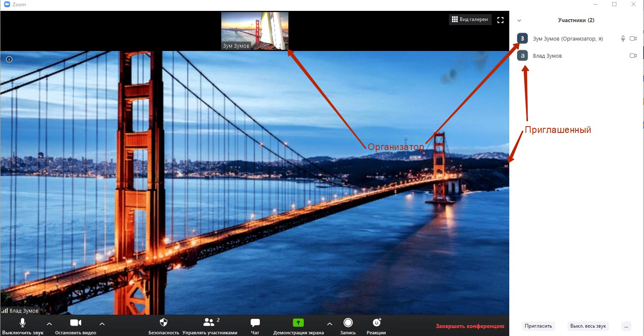Viewport: 644px width, 336px height.
Task: Collapse the Участники panel chevron
Action: pyautogui.click(x=519, y=20)
